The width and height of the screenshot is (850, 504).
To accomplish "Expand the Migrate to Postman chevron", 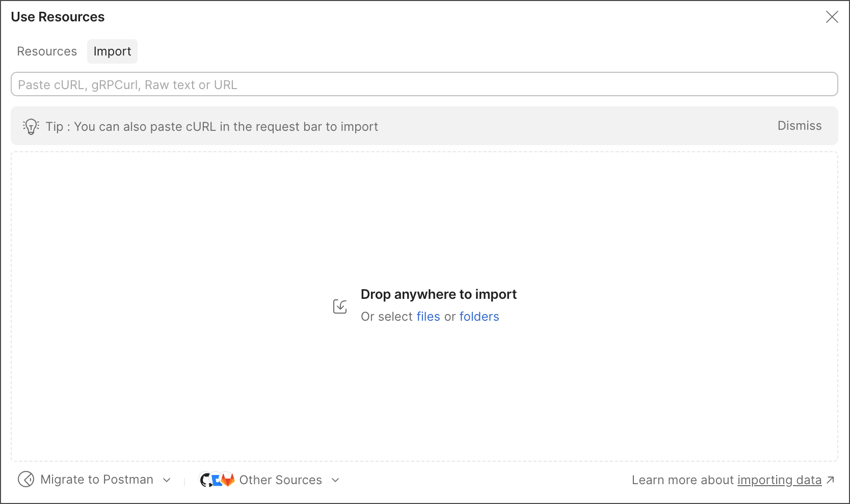I will pyautogui.click(x=167, y=480).
